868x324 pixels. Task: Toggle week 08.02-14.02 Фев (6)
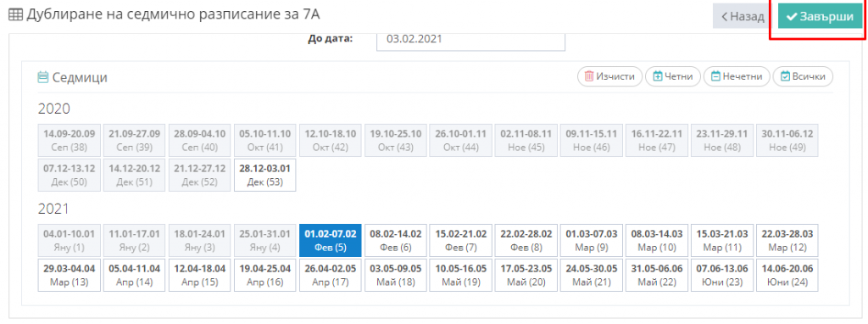[x=395, y=240]
